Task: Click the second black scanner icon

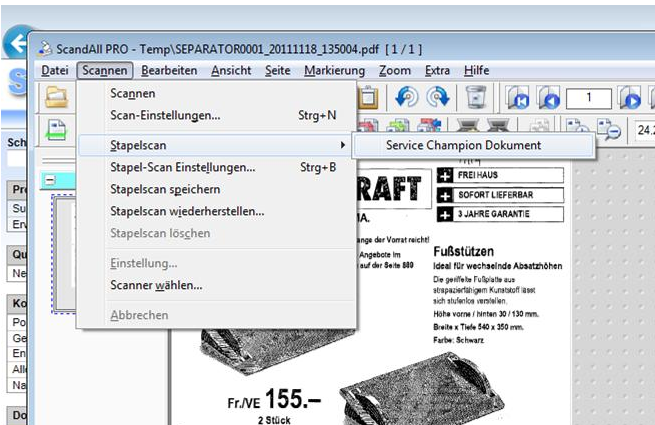Action: [x=498, y=126]
